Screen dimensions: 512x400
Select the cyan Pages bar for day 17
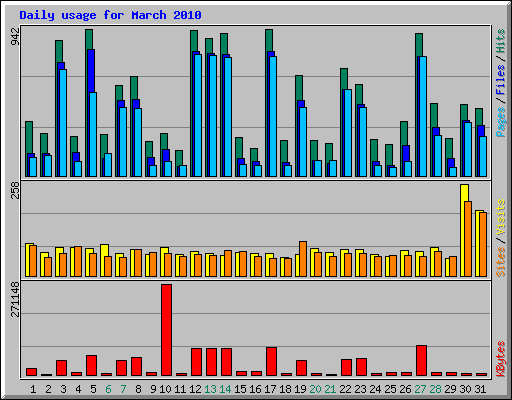coord(273,116)
